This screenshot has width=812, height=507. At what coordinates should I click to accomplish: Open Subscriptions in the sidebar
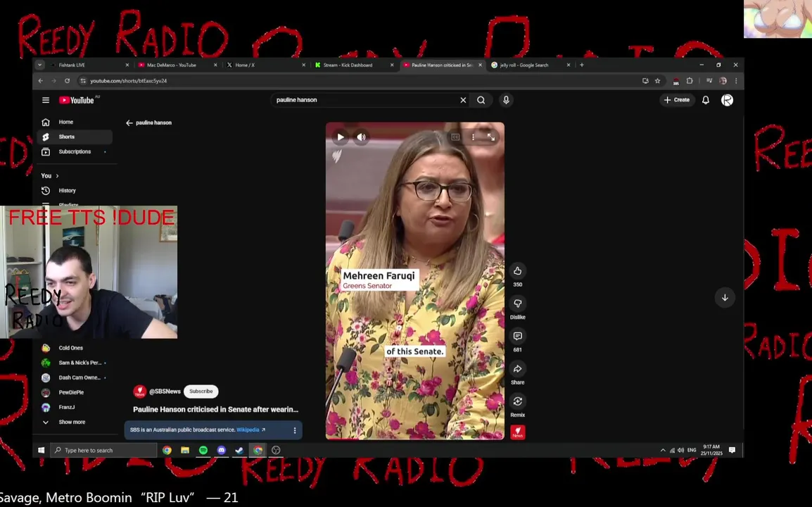click(x=75, y=151)
